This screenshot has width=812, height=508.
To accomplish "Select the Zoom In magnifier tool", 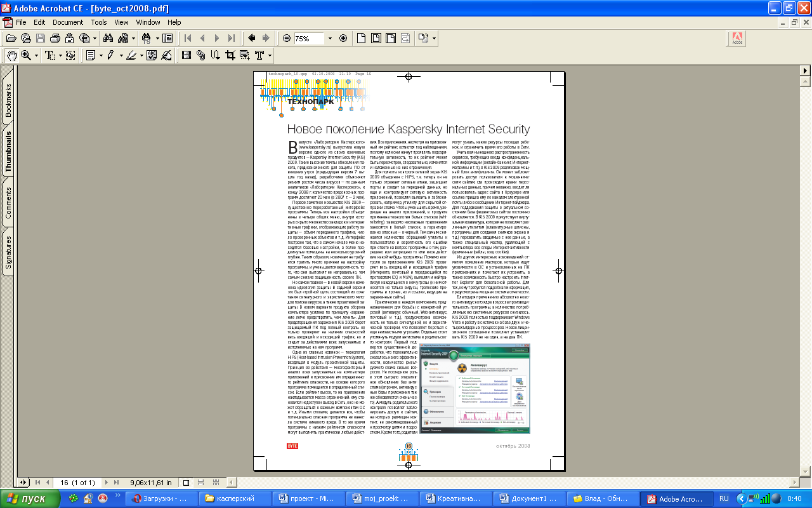I will tap(26, 55).
